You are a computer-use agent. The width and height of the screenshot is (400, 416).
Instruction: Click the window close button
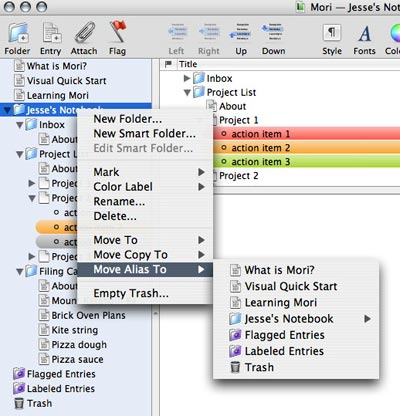click(x=9, y=7)
